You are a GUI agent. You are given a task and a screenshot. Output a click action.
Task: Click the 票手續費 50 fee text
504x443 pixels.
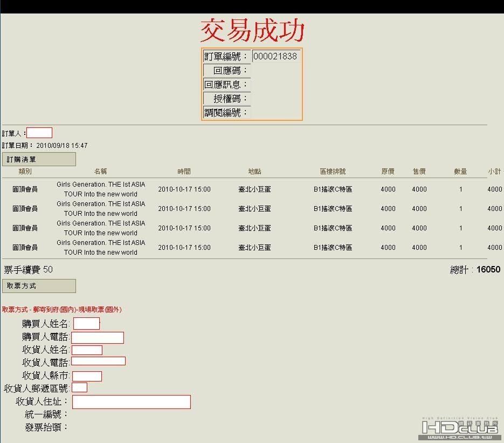[x=28, y=270]
